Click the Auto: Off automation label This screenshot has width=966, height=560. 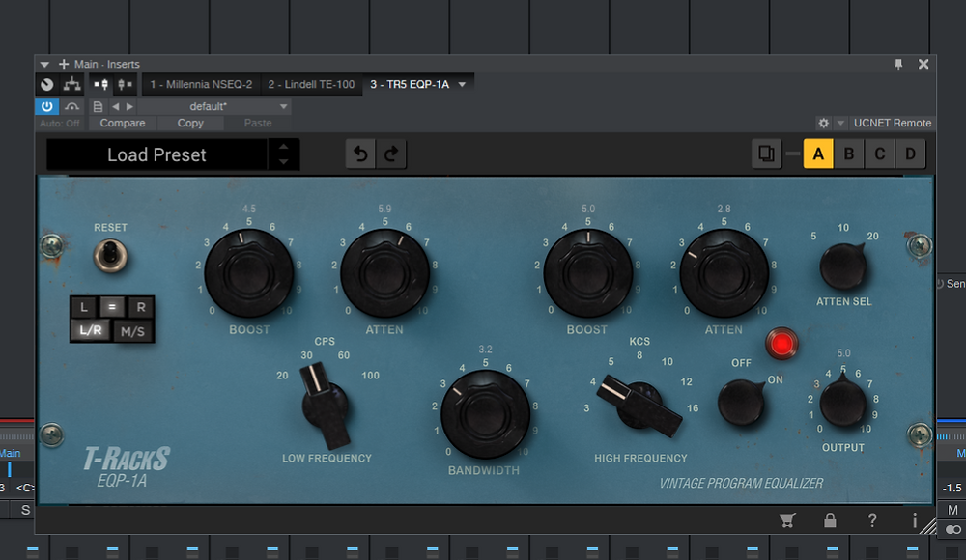coord(60,124)
